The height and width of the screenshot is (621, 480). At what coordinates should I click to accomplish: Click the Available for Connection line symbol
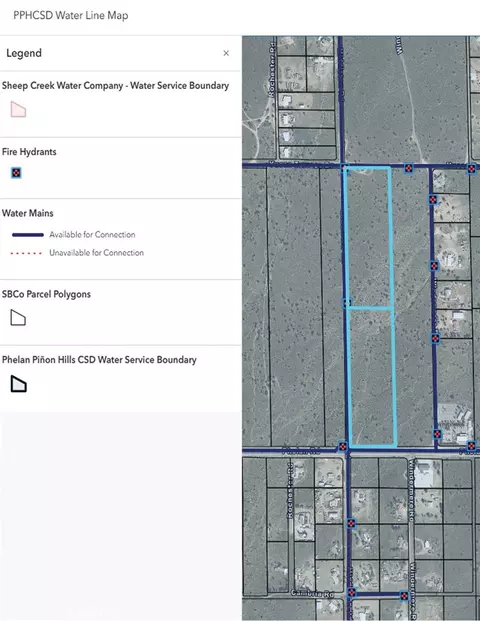click(x=28, y=235)
